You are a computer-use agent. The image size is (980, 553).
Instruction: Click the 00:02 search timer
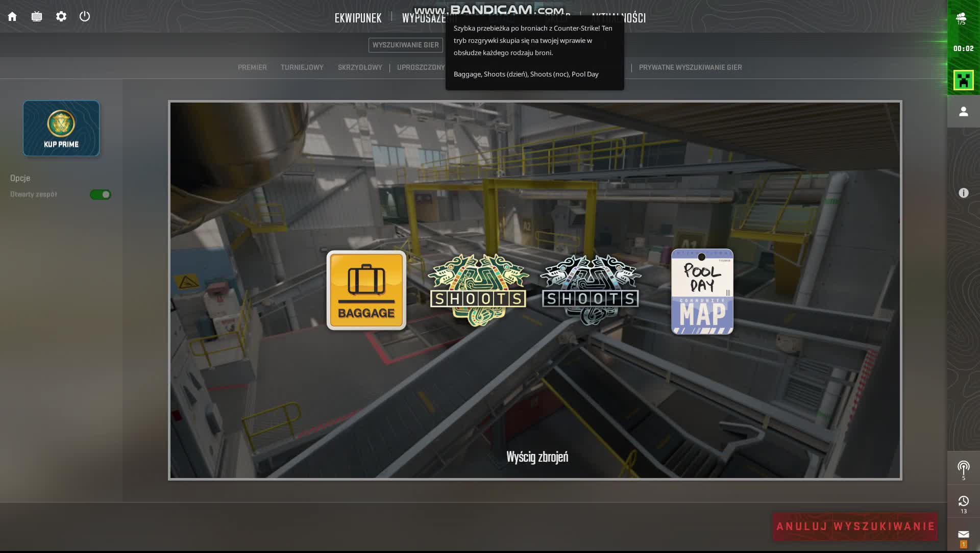coord(964,48)
